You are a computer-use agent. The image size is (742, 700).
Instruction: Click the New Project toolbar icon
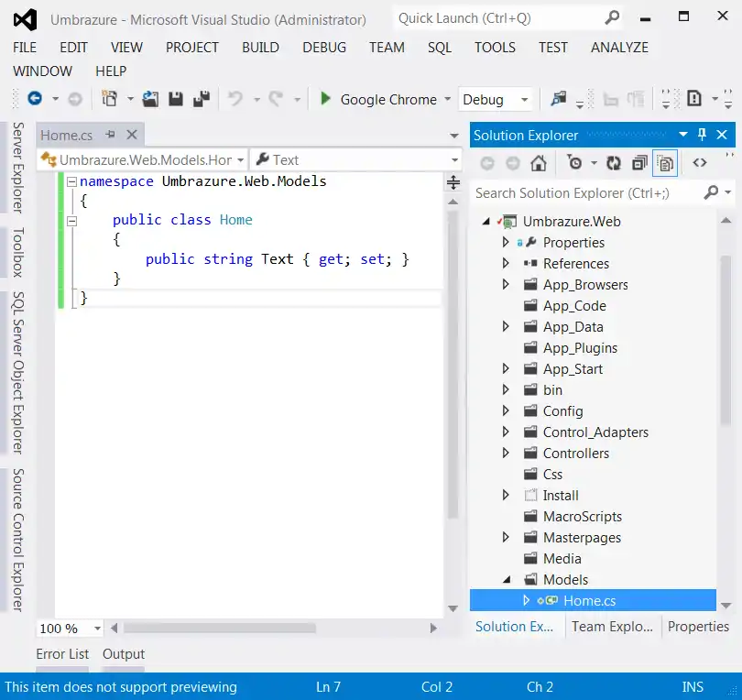pyautogui.click(x=110, y=99)
